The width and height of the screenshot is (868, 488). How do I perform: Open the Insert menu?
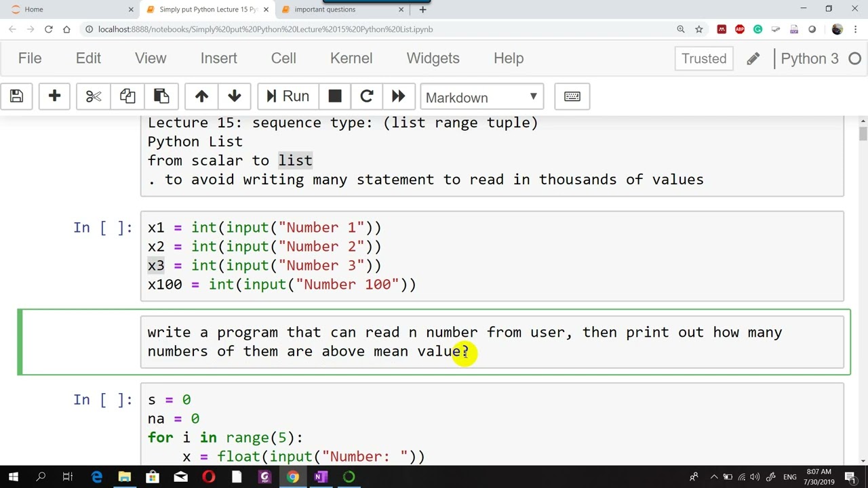pyautogui.click(x=218, y=58)
